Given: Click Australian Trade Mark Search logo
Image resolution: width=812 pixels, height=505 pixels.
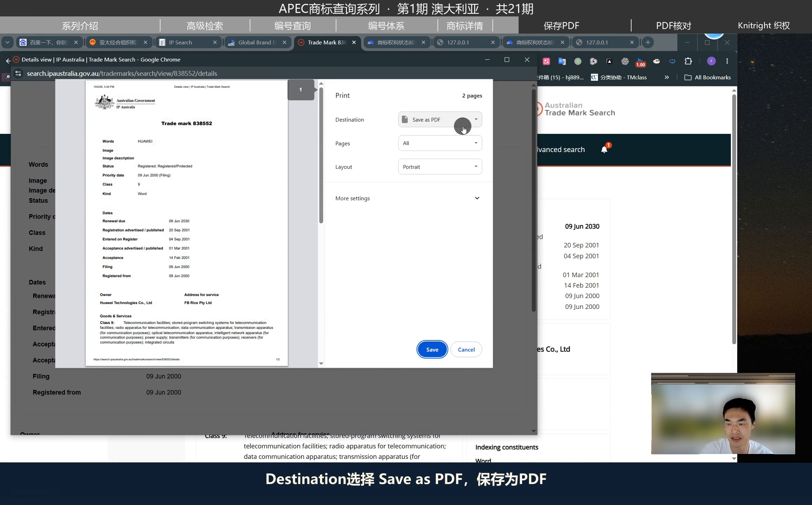Looking at the screenshot, I should coord(576,109).
